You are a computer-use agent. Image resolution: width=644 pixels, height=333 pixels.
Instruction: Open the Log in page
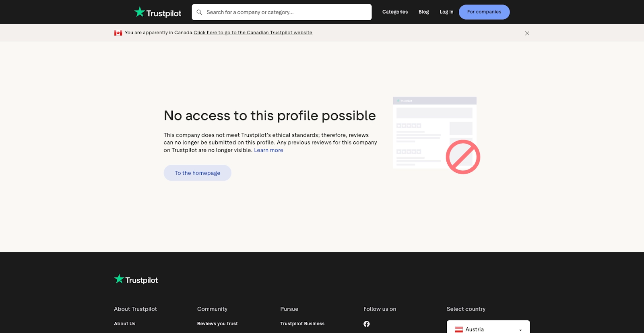(x=446, y=12)
